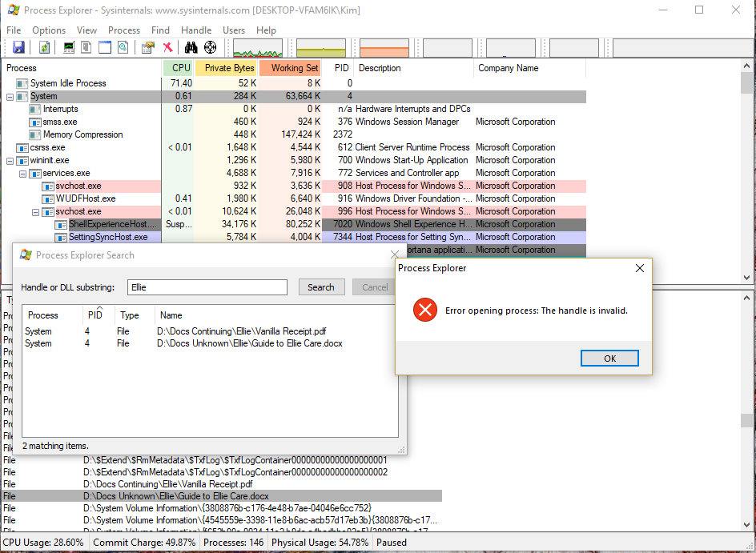Click OK in the error message box
The height and width of the screenshot is (553, 756).
pos(609,358)
